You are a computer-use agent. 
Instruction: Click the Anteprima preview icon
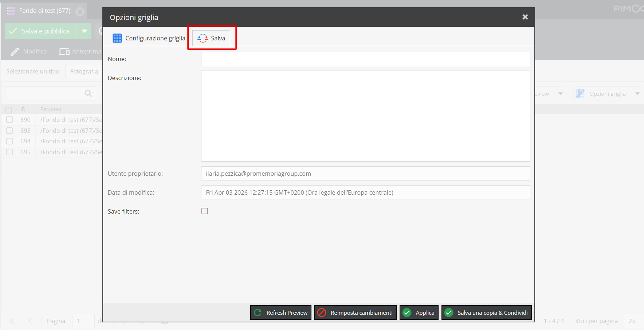point(64,52)
